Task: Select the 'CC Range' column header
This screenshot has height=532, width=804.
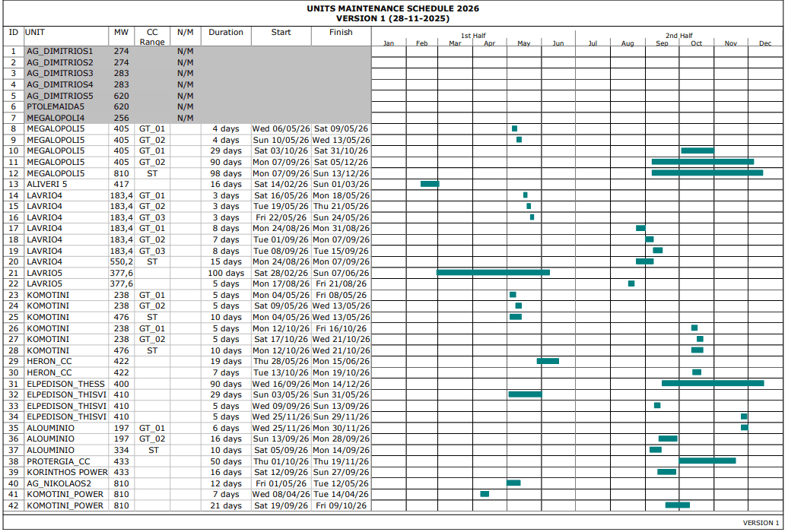Action: 152,37
